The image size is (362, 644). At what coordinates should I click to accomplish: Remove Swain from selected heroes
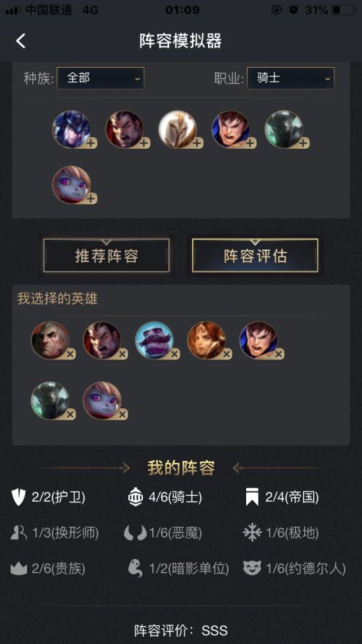coord(70,354)
